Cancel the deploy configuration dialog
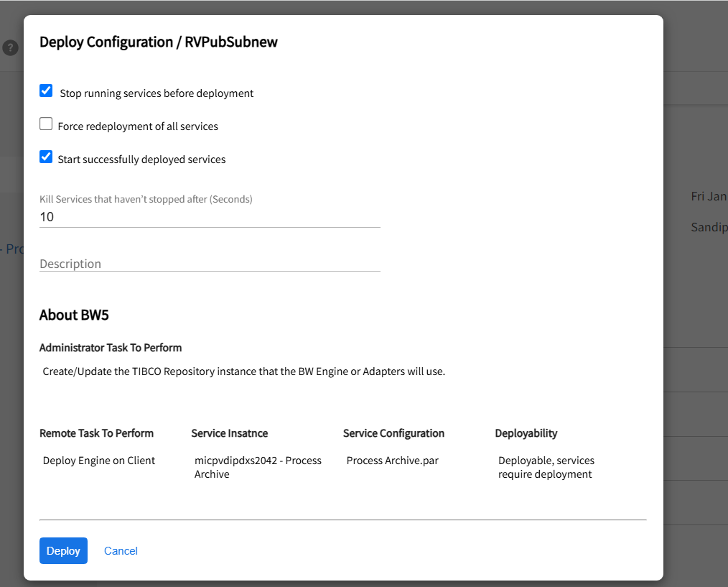 pos(121,551)
